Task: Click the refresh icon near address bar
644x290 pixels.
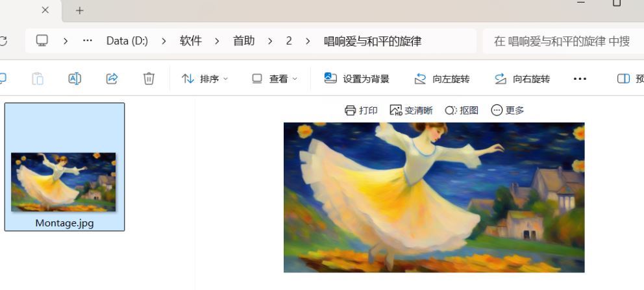Action: click(3, 41)
